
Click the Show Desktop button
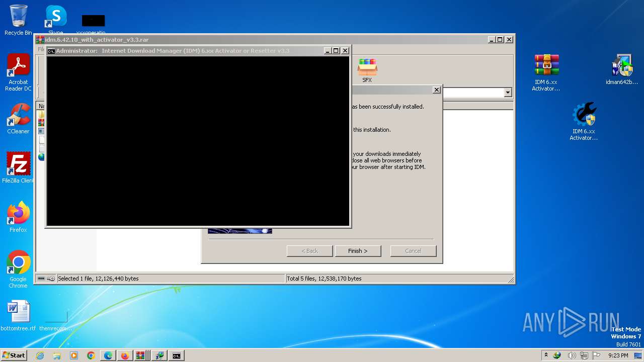[x=639, y=355]
